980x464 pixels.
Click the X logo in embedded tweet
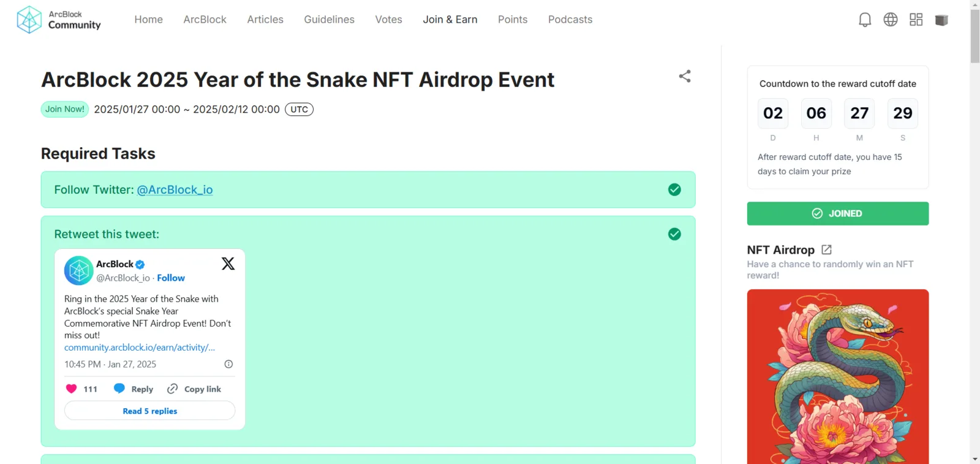(228, 264)
